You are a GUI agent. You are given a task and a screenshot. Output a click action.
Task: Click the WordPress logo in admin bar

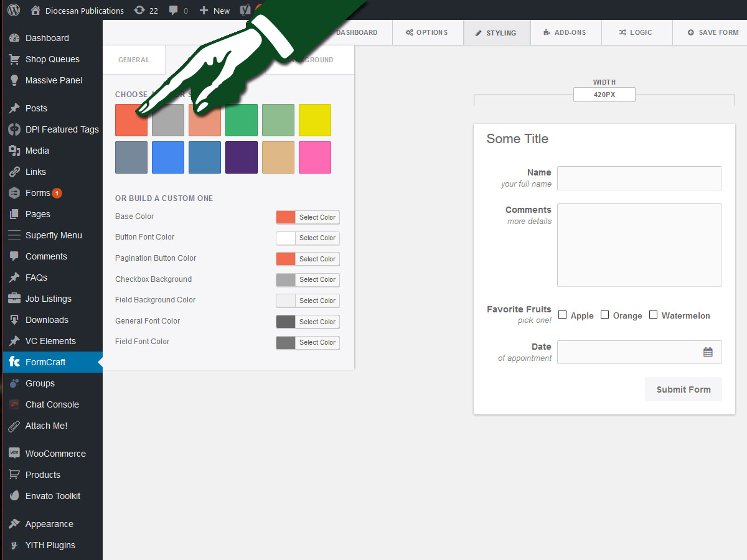coord(14,11)
